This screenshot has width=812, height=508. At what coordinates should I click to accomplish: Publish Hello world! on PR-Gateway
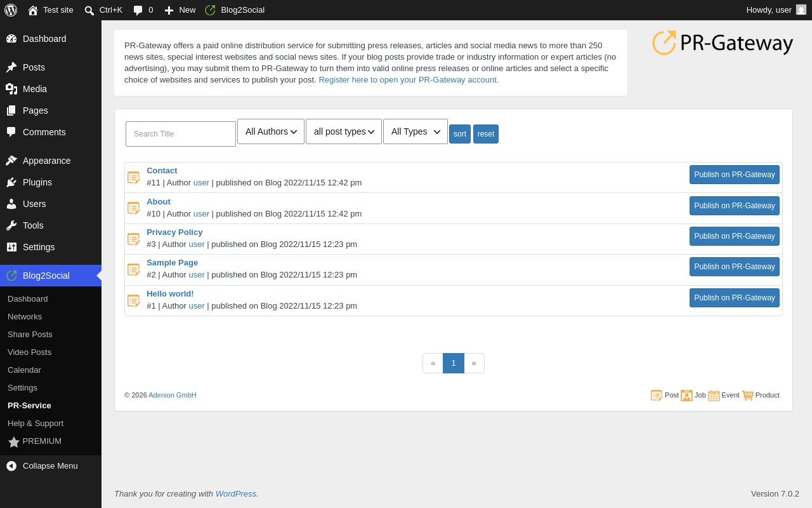[735, 298]
